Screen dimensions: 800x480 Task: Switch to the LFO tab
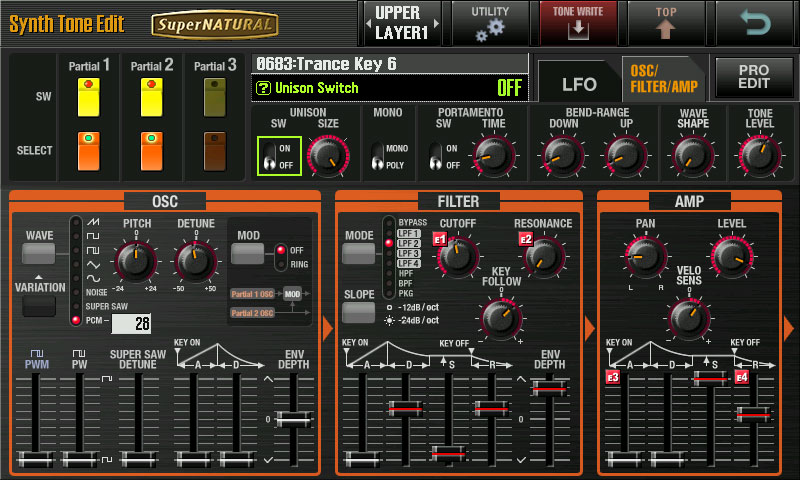[x=579, y=83]
